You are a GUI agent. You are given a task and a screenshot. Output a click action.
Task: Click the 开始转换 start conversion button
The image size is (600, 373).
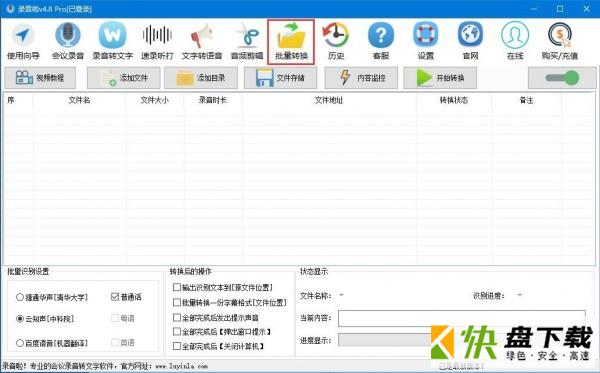pyautogui.click(x=440, y=78)
